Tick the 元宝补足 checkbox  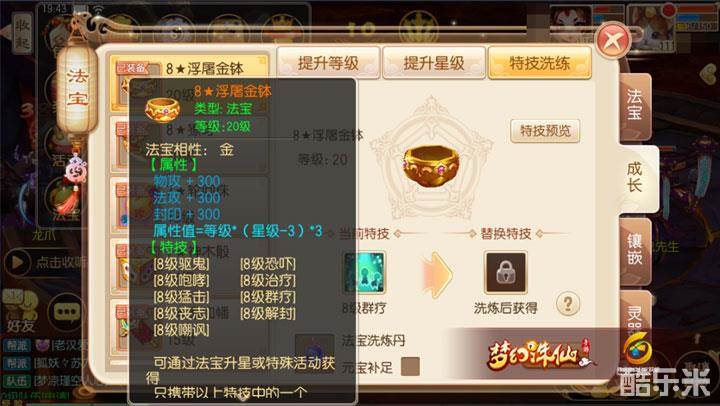tap(410, 366)
